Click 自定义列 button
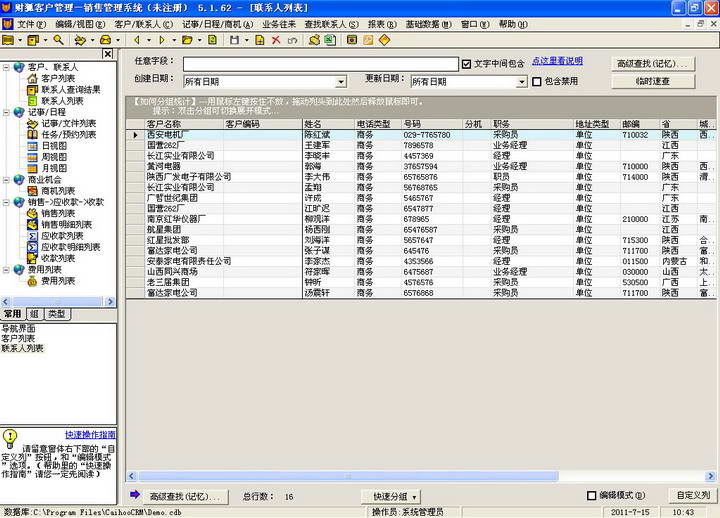Viewport: 720px width, 518px height. (693, 495)
